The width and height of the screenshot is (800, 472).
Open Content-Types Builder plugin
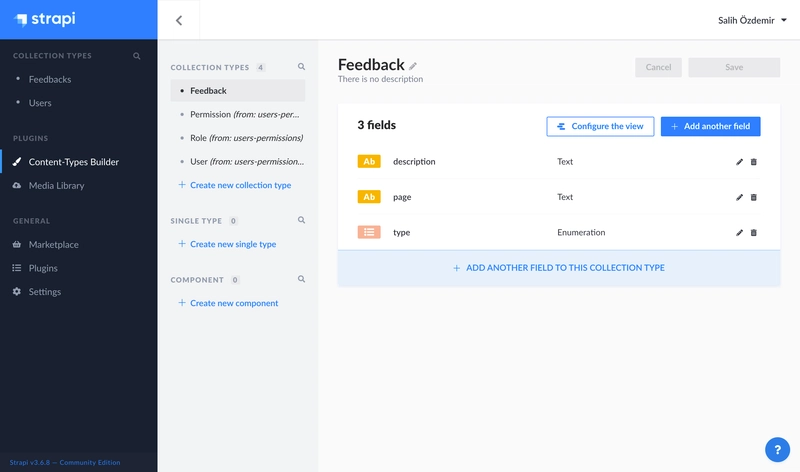coord(73,162)
